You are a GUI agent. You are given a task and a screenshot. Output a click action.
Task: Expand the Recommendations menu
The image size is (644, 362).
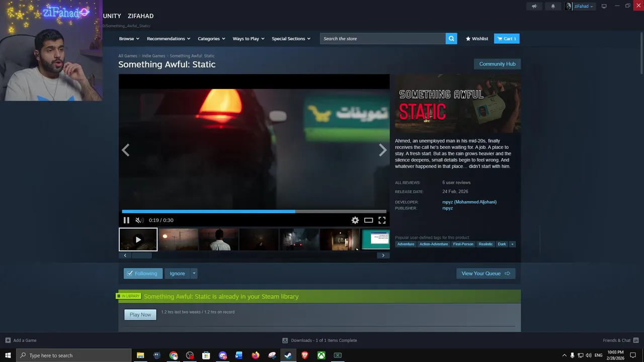pyautogui.click(x=169, y=39)
